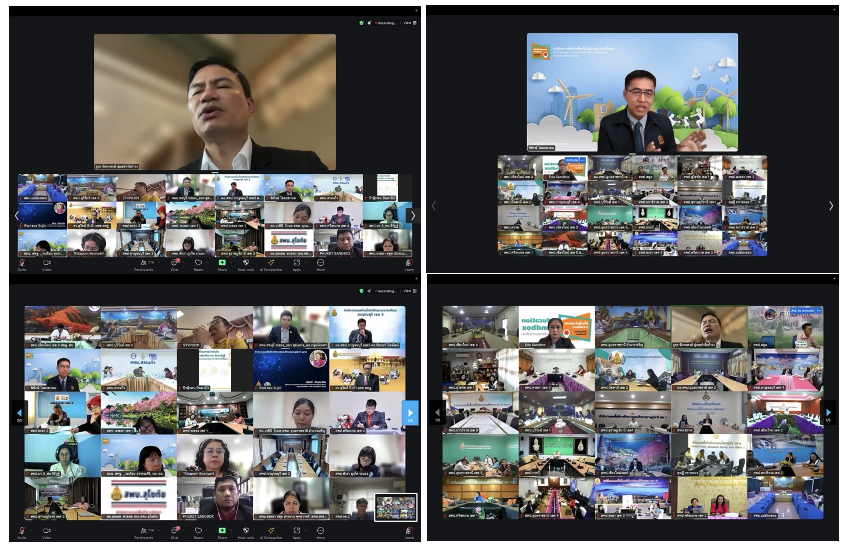
Task: Click the Recording indicator in the speaker-view window
Action: 385,22
